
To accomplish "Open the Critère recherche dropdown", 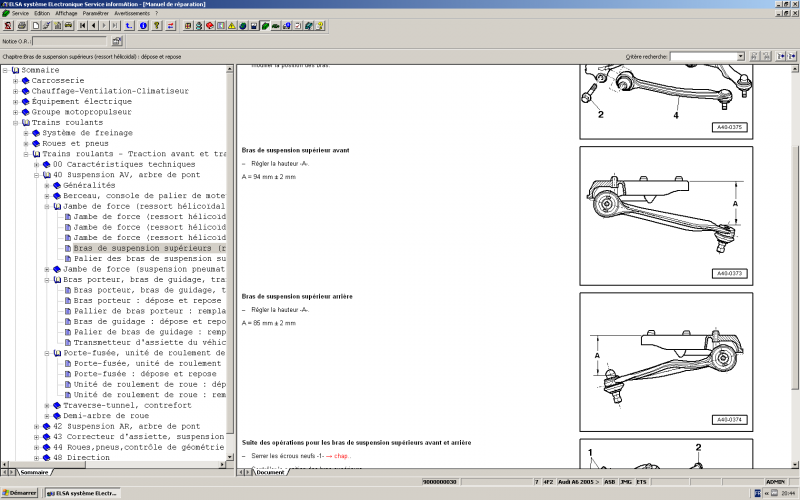I will [739, 57].
